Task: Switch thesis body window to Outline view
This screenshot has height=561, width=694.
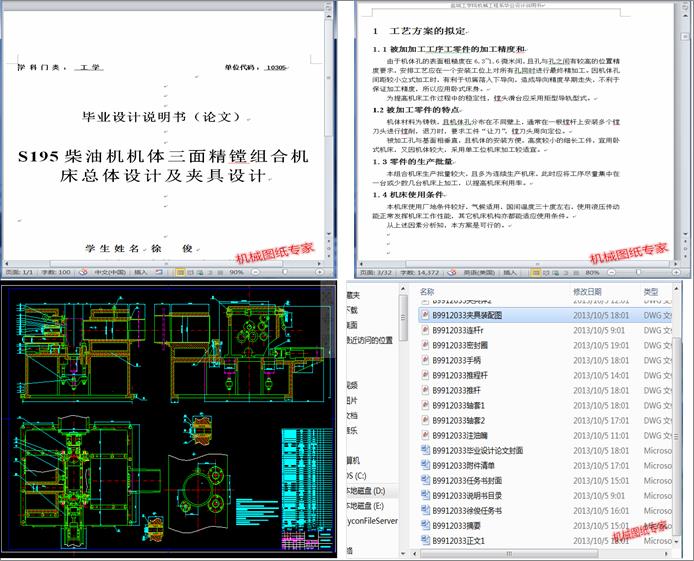Action: 566,273
